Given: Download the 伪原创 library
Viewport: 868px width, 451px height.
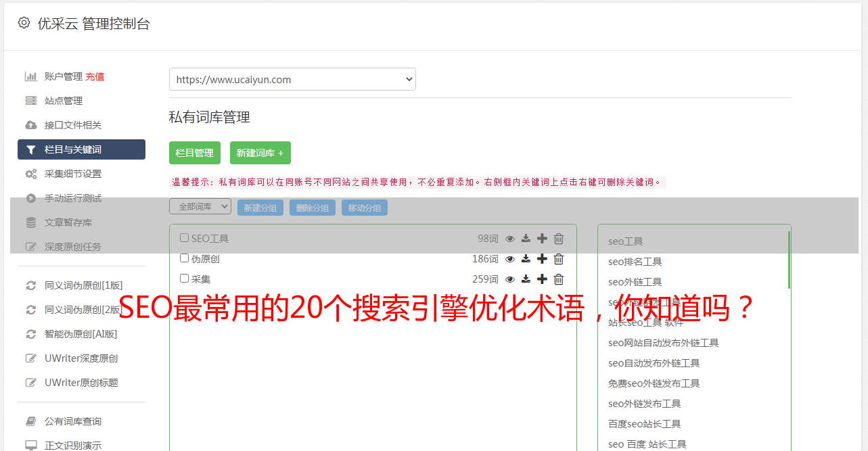Looking at the screenshot, I should (526, 259).
